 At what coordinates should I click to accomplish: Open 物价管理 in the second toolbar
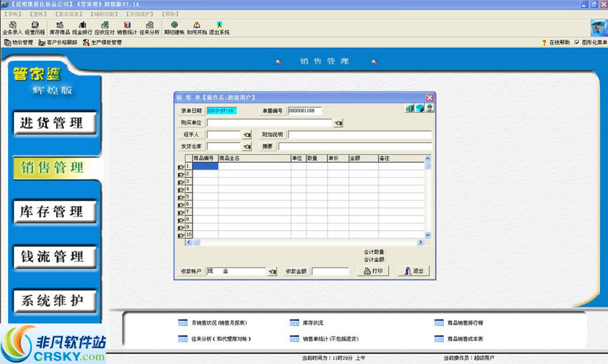pos(18,43)
